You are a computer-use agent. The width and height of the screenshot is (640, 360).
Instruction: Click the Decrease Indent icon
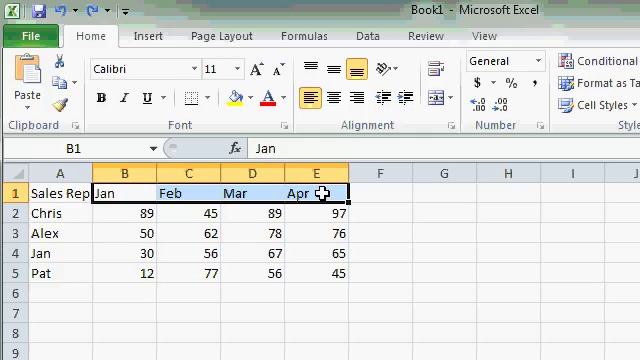click(383, 98)
